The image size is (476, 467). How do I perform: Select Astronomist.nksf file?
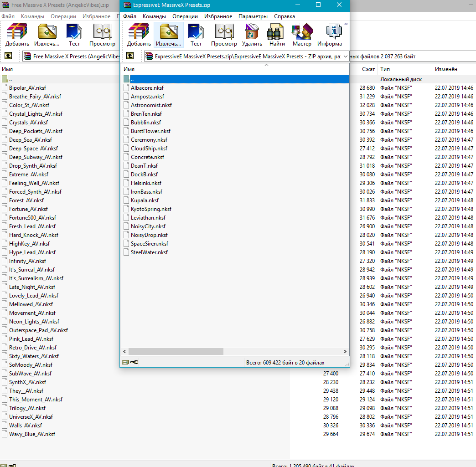tap(151, 105)
